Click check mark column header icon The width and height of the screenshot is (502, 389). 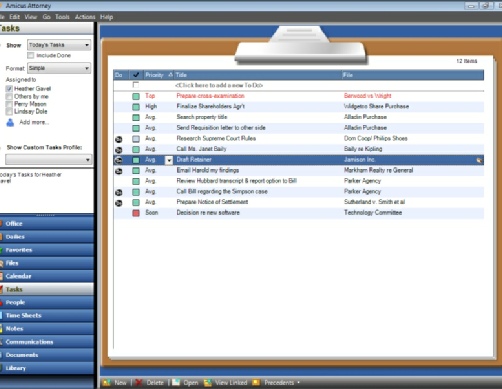tap(136, 75)
